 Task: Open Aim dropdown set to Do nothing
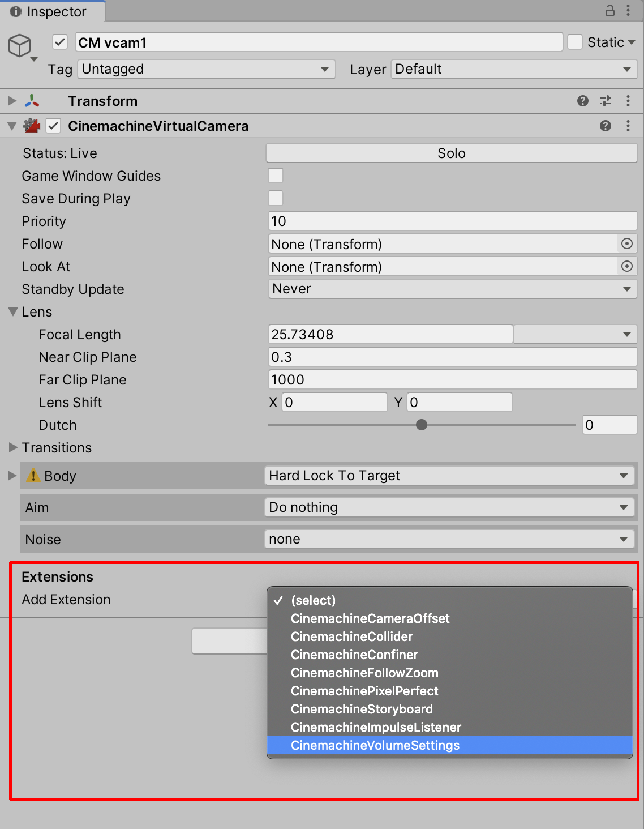click(x=449, y=507)
